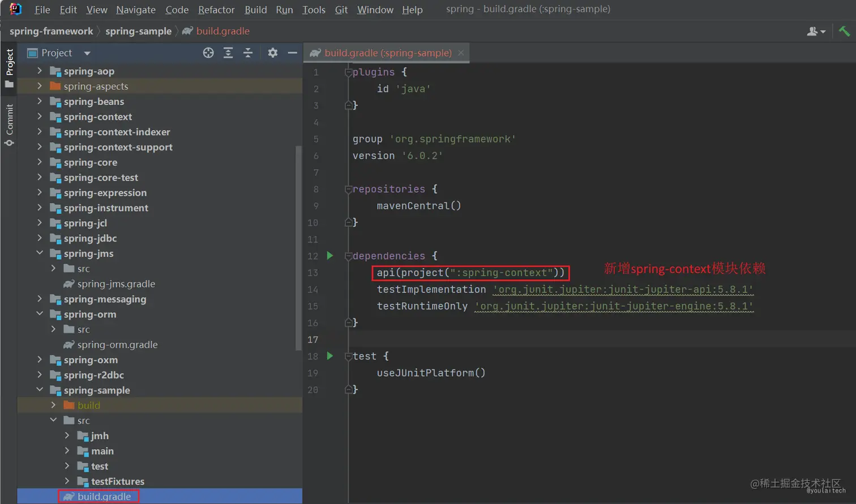This screenshot has height=504, width=856.
Task: Fold the repositories block in editor
Action: 348,189
